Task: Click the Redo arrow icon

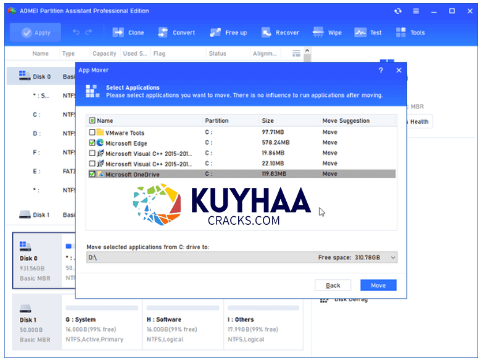Action: point(88,32)
